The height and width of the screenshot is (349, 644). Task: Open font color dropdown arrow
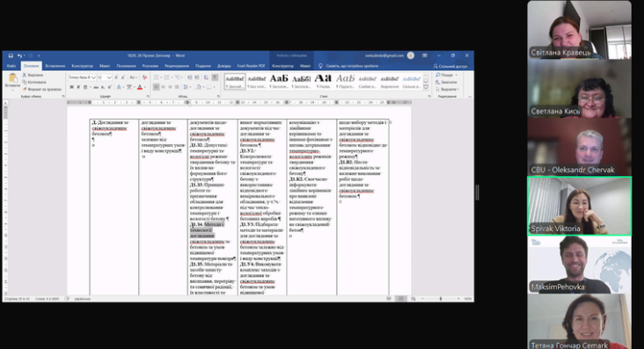tap(145, 87)
